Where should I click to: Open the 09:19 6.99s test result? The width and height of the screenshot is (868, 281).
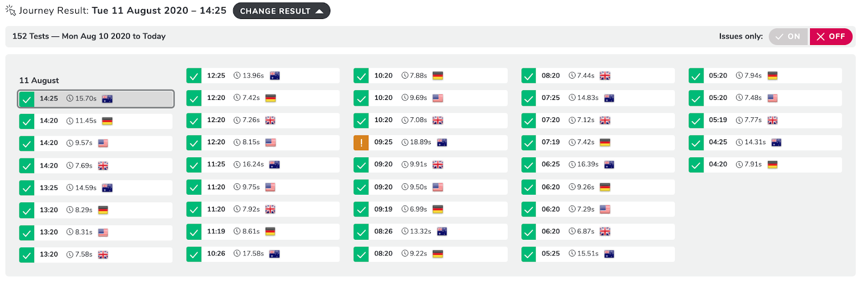(430, 209)
